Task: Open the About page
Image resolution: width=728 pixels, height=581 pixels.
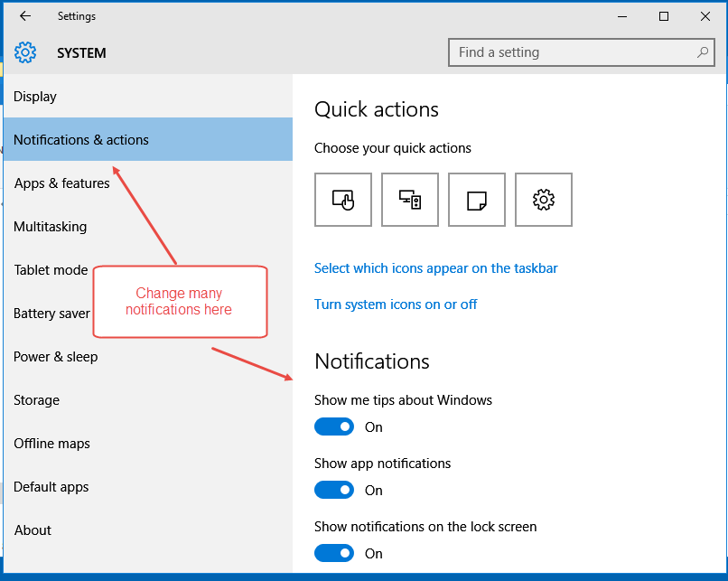Action: click(x=148, y=529)
